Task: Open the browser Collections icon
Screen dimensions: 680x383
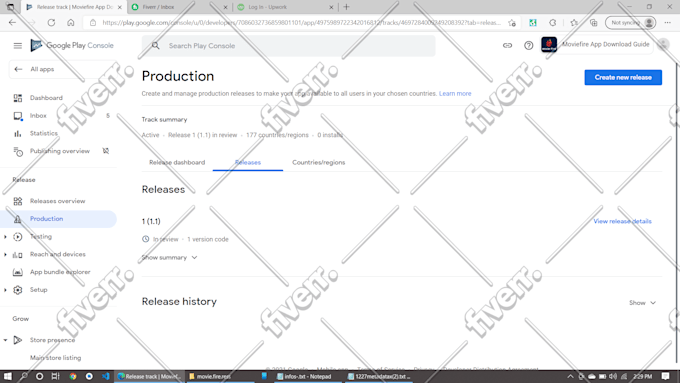Action: point(593,23)
